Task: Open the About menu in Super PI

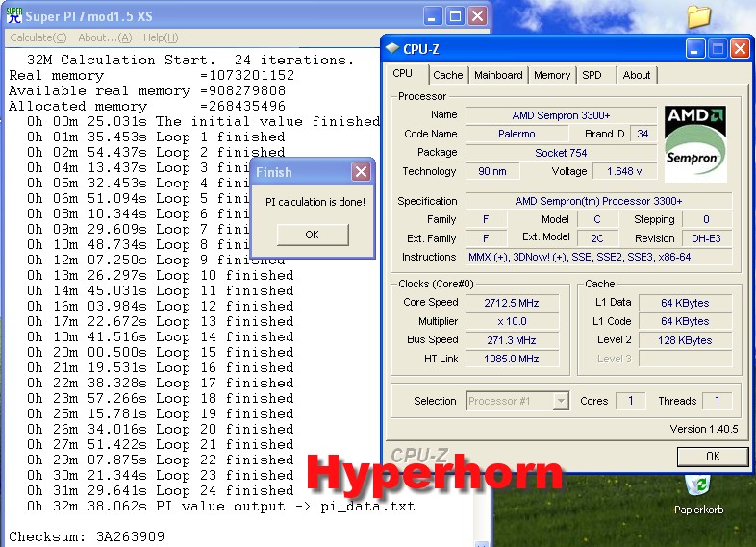Action: coord(105,37)
